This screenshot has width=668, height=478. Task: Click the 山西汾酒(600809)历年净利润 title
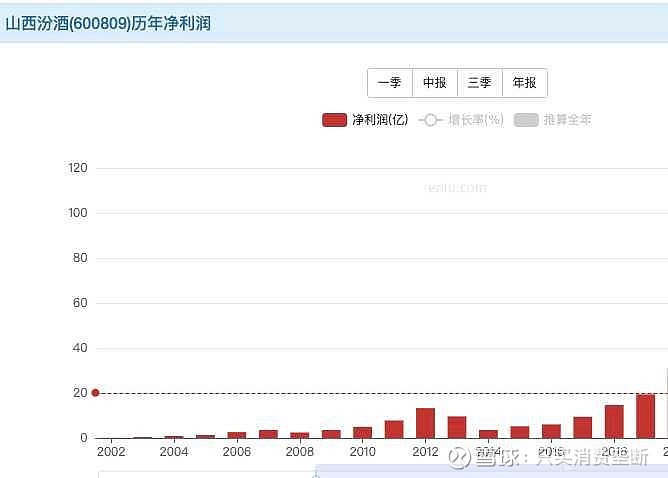(x=108, y=23)
